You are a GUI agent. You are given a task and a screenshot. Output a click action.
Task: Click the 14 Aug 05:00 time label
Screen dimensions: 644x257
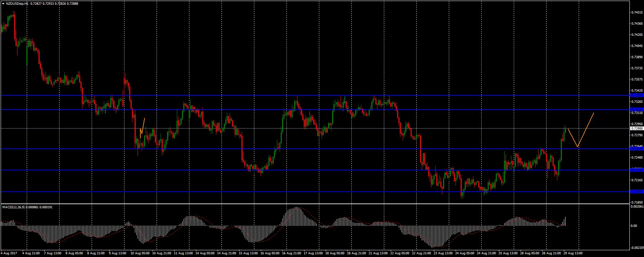[x=205, y=253]
